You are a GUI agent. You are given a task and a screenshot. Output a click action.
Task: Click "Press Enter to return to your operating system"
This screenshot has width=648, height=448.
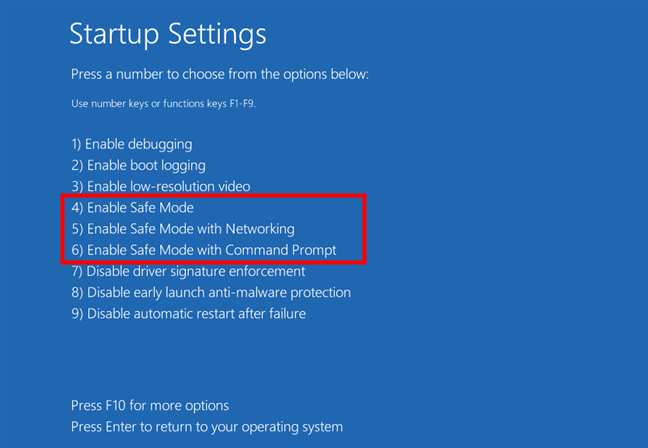207,427
